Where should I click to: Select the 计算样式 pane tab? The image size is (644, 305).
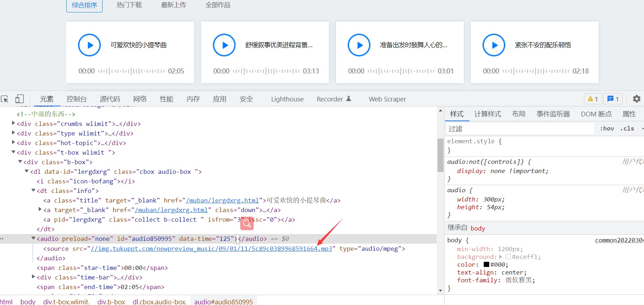click(x=488, y=114)
